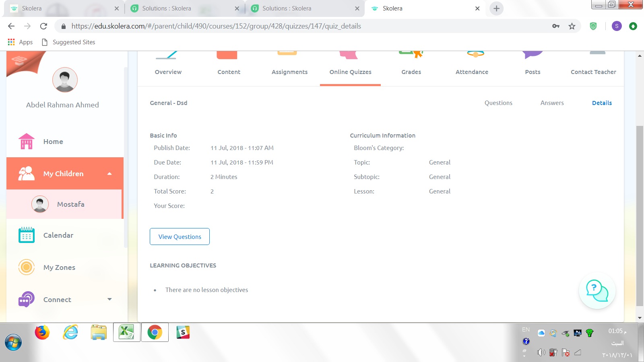
Task: Click the publish date 11:07 AM value
Action: coord(242,148)
